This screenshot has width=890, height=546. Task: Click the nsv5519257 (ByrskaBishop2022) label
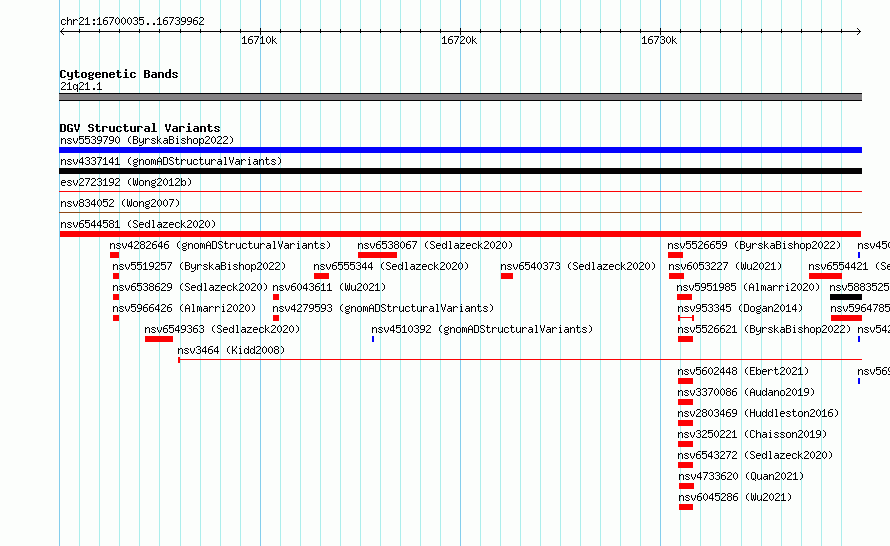[x=199, y=266]
